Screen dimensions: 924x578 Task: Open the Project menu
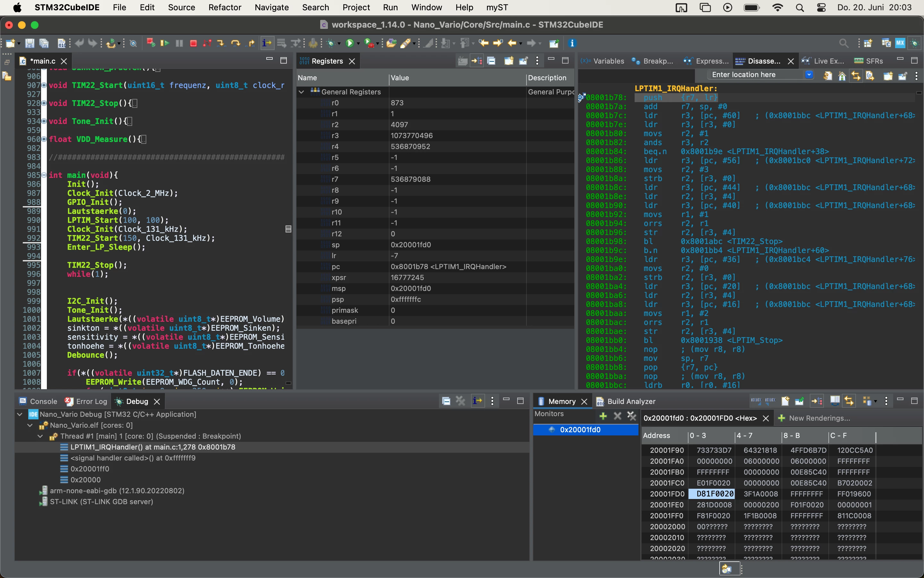(356, 7)
